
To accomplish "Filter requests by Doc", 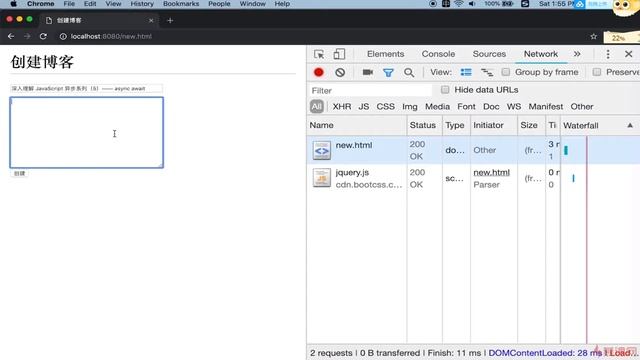I will tap(491, 107).
